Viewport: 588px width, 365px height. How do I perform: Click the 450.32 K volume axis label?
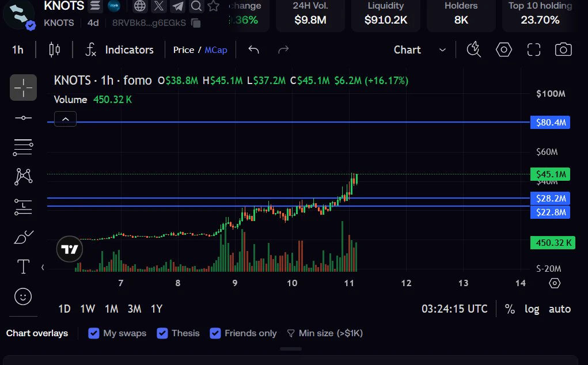pos(553,243)
